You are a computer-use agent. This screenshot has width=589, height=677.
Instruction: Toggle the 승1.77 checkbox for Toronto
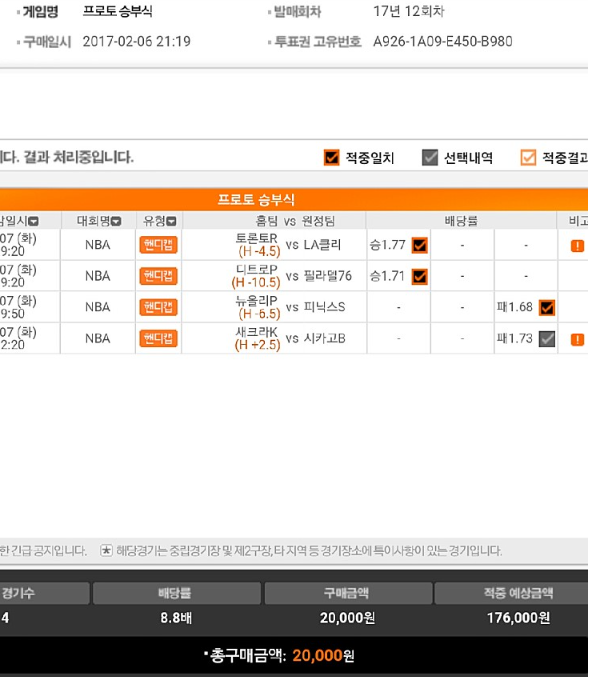coord(419,245)
